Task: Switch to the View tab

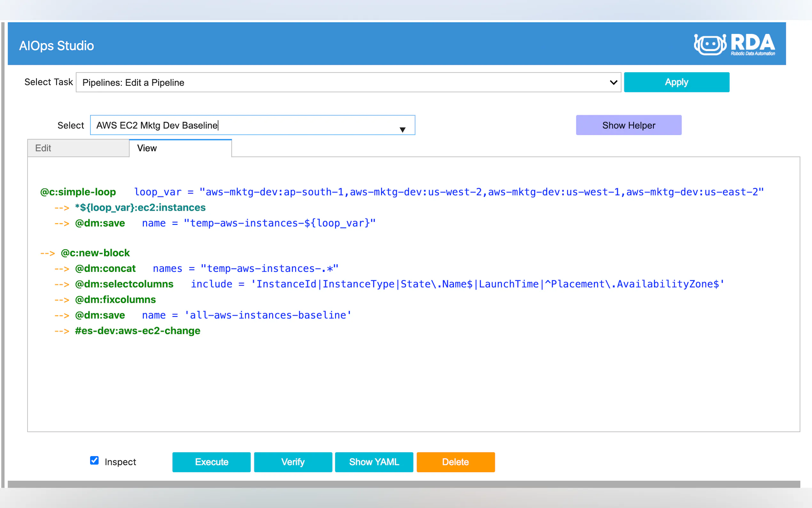Action: coord(180,148)
